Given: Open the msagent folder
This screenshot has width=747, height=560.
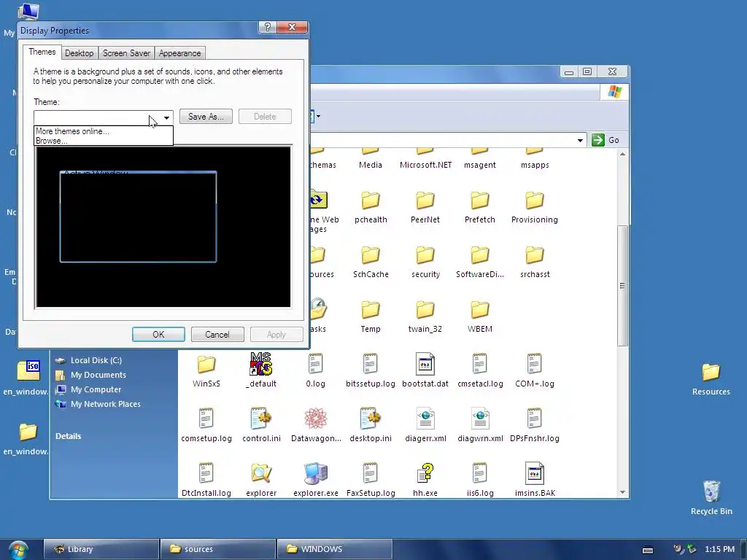Looking at the screenshot, I should (480, 159).
